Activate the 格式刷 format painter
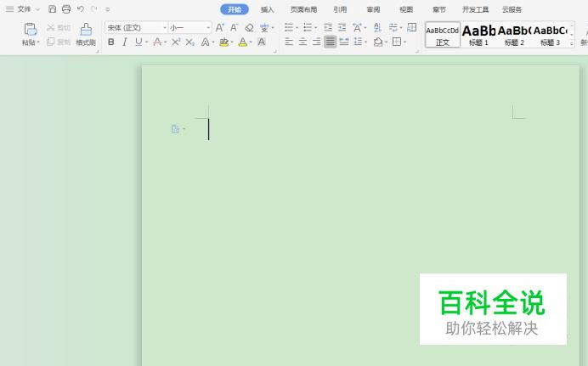 [86, 35]
